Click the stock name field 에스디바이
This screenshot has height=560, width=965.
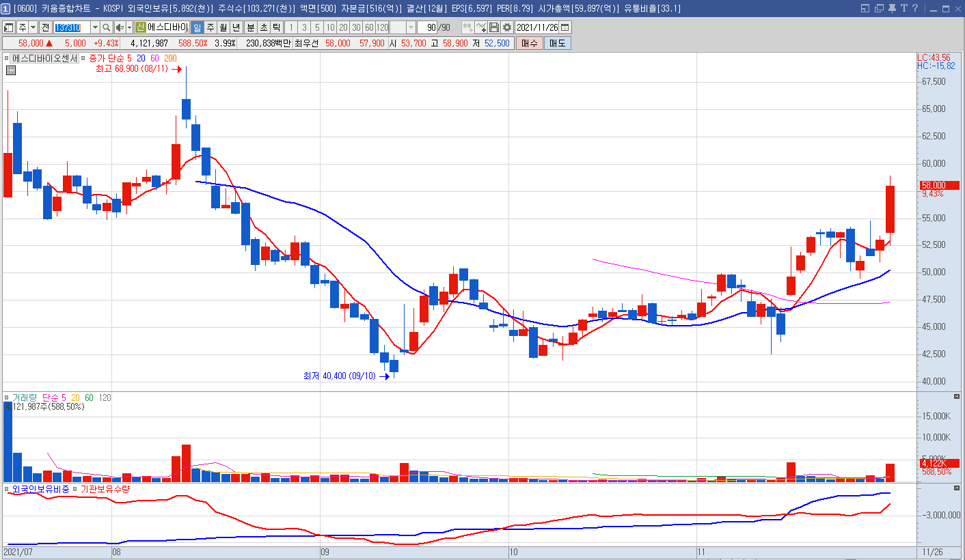[167, 27]
